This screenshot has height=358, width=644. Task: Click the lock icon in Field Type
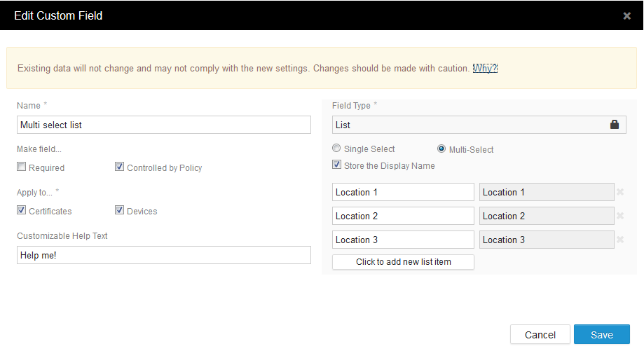(x=615, y=125)
